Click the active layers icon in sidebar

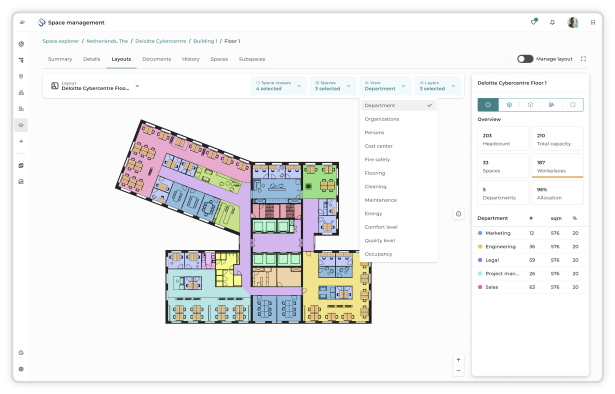(21, 125)
